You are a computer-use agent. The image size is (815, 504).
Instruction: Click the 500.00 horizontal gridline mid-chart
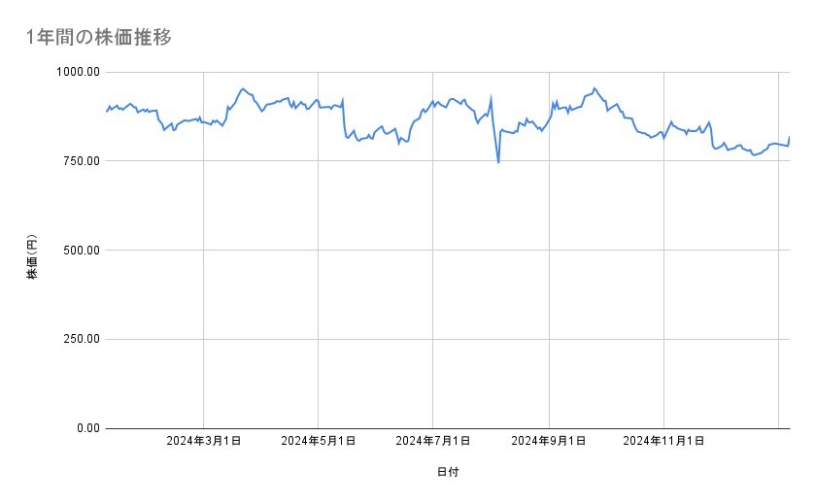[x=447, y=250]
